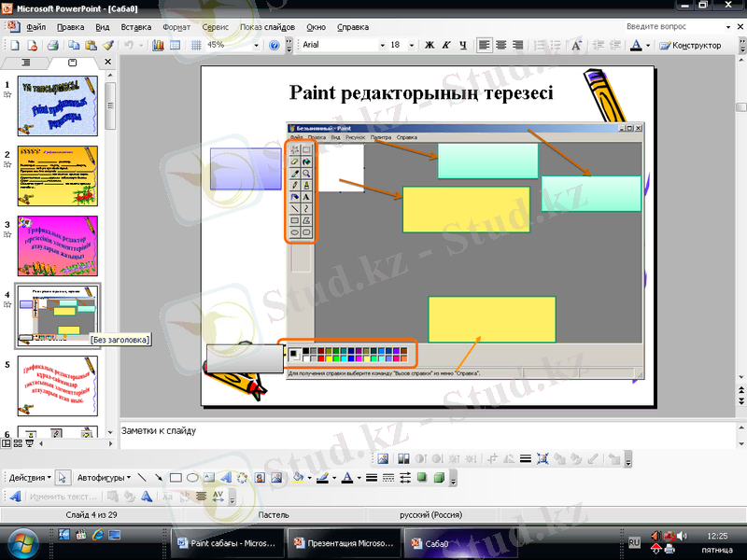Click the Help question mark icon
Image resolution: width=747 pixels, height=560 pixels.
point(275,45)
